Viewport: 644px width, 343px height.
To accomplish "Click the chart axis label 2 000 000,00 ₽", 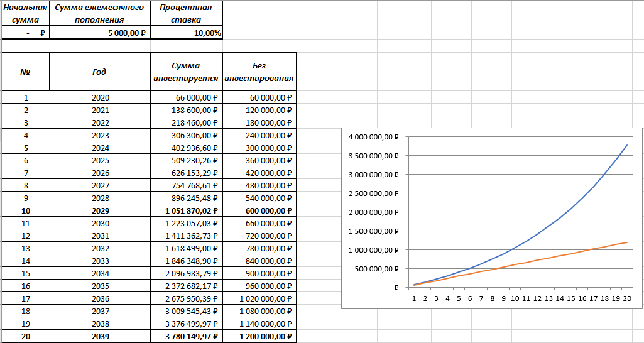I will tap(374, 212).
